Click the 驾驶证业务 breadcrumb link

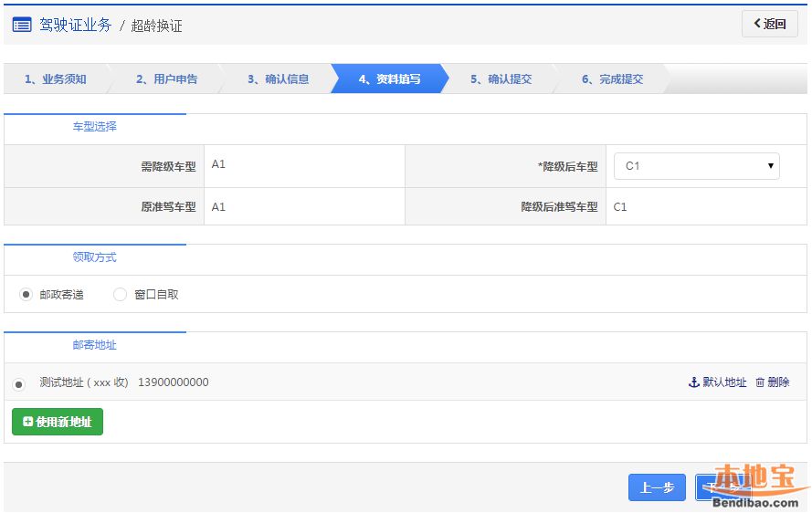coord(75,25)
